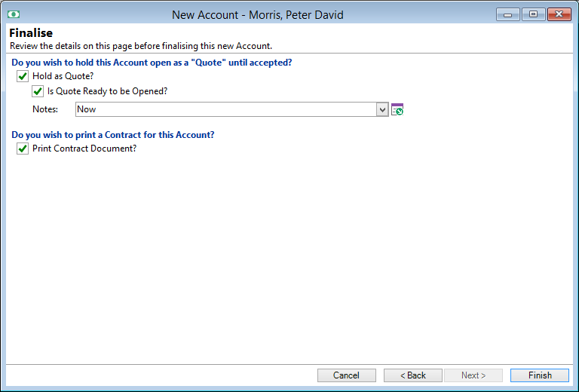
Task: Click the Finish button
Action: pos(540,375)
